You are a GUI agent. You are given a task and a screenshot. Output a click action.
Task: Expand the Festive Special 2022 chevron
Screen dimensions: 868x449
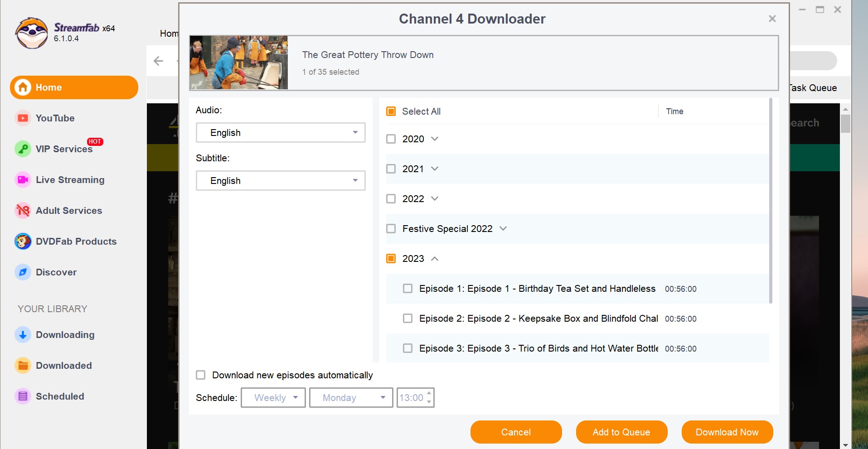pyautogui.click(x=503, y=229)
